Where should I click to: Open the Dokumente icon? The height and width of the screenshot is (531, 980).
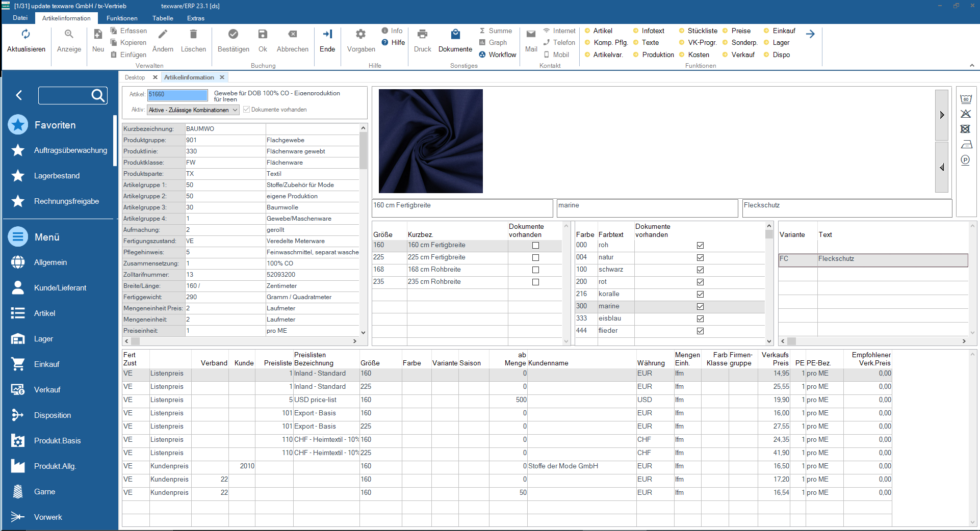point(455,34)
